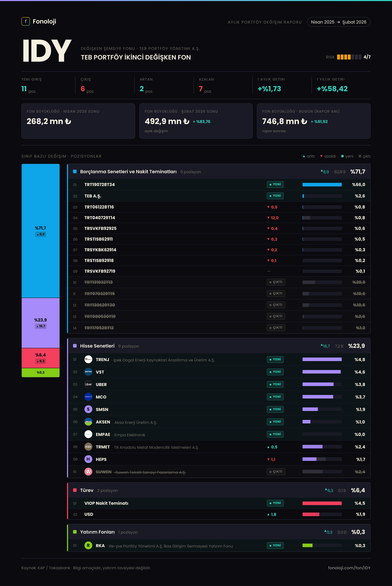The height and width of the screenshot is (586, 392).
Task: Click the Yatırım Fonları section title
Action: 97,532
